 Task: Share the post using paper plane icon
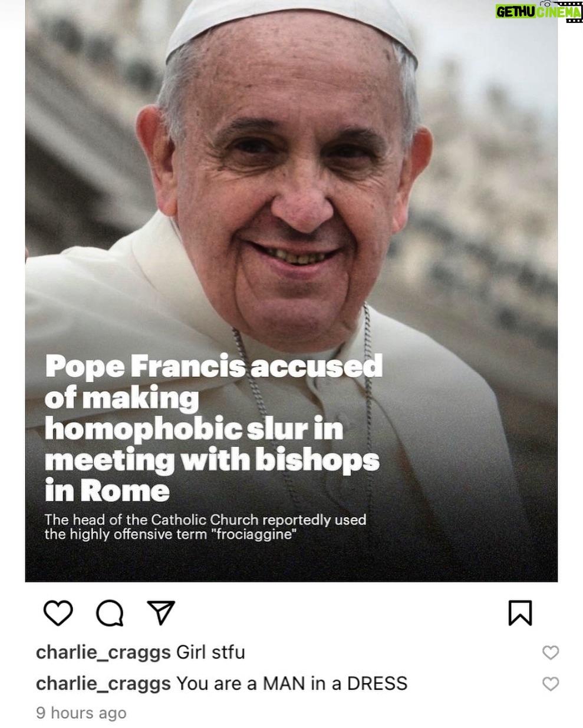point(161,613)
